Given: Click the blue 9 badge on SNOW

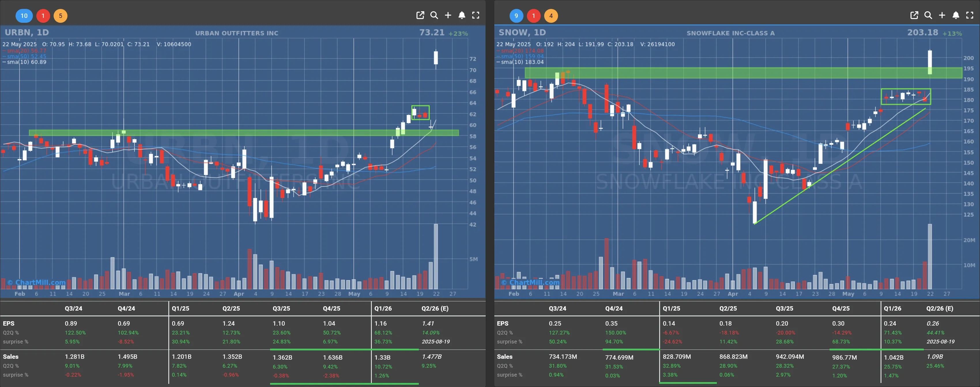Looking at the screenshot, I should (x=516, y=16).
